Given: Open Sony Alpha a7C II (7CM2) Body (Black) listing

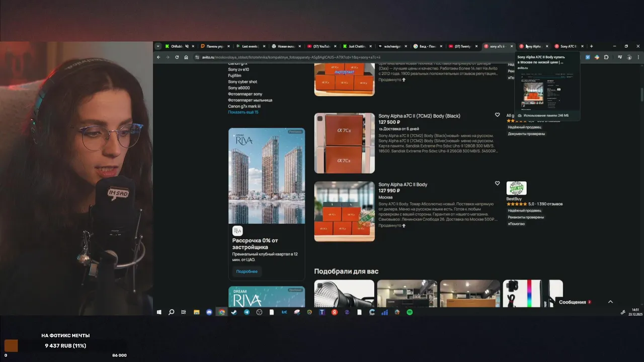Looking at the screenshot, I should (x=419, y=116).
